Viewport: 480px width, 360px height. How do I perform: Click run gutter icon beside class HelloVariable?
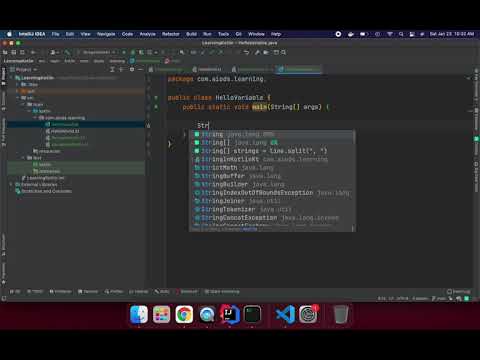(156, 98)
